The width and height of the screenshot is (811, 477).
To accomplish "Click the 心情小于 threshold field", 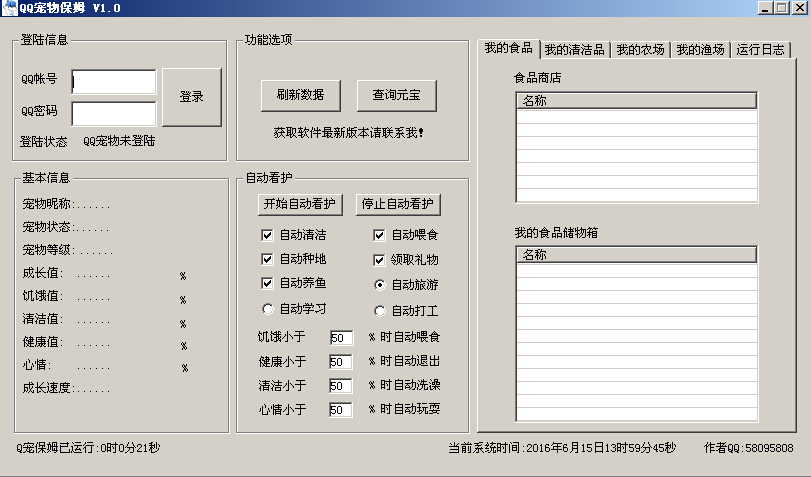I will (341, 410).
